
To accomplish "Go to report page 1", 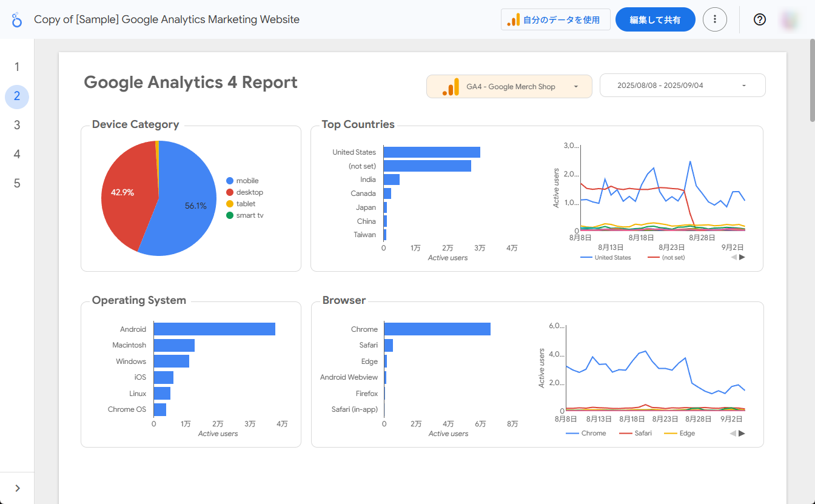I will 17,67.
